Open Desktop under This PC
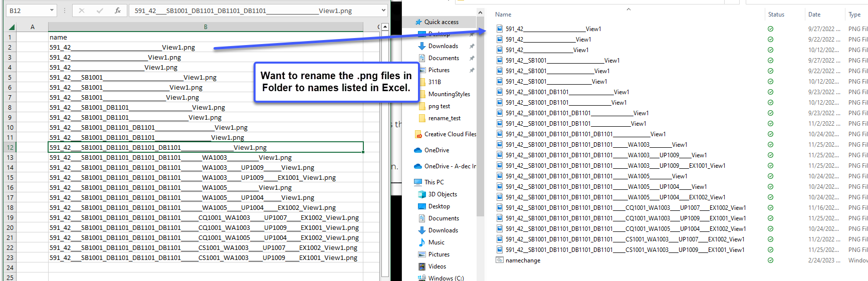868x281 pixels. pos(439,206)
